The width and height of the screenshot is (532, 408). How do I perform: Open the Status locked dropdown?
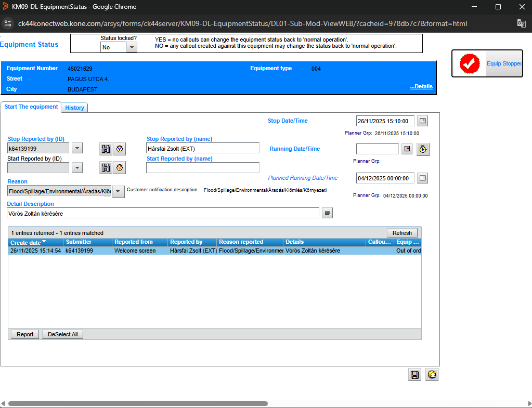tap(132, 47)
